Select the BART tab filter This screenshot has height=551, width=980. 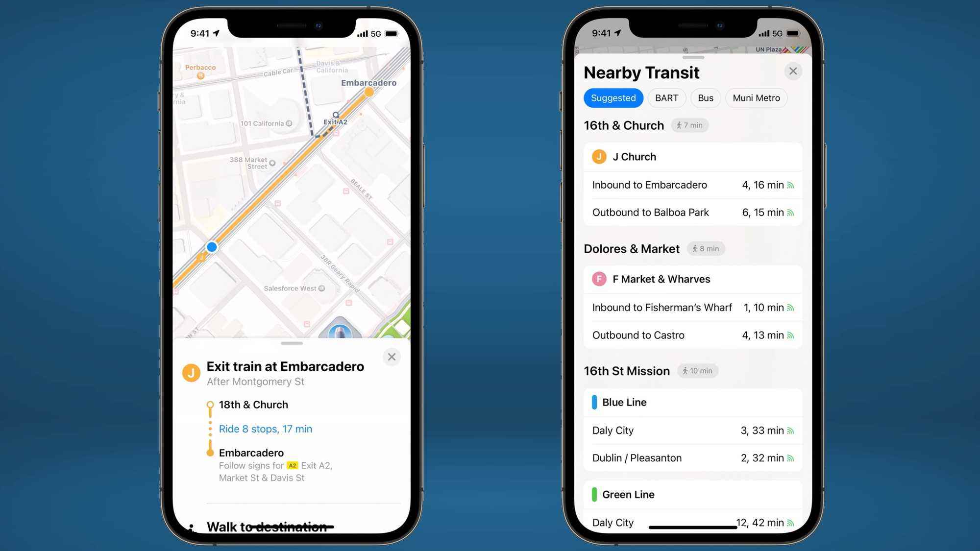click(x=666, y=97)
